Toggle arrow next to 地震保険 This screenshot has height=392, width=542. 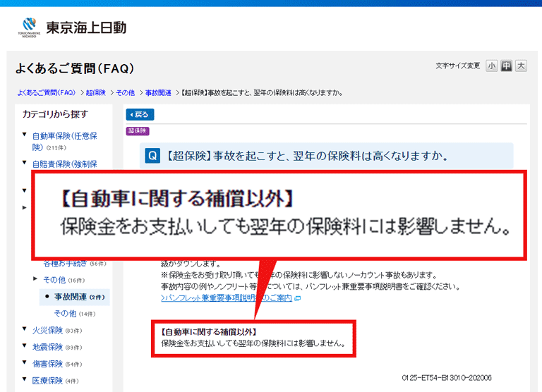[24, 345]
